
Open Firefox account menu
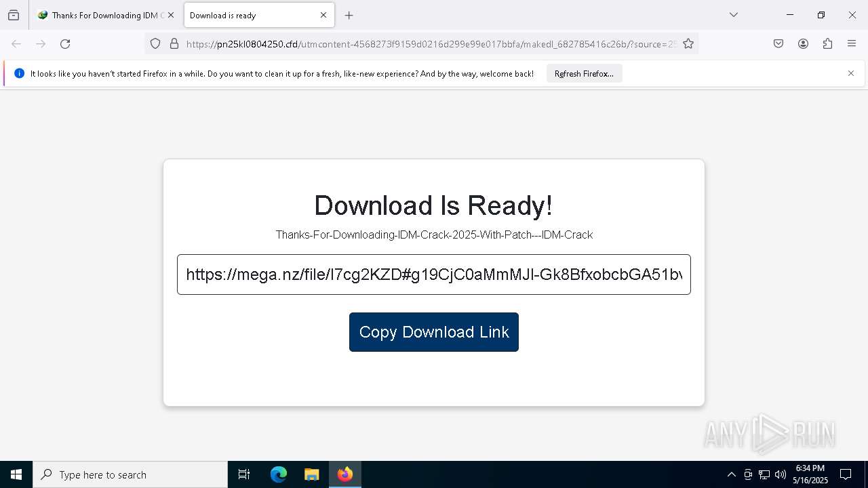tap(803, 44)
